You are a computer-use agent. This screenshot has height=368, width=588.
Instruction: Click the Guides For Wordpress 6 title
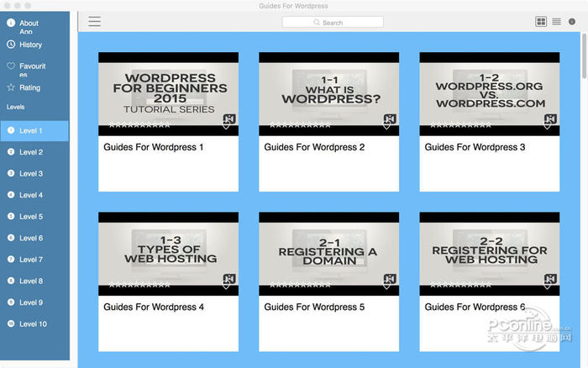(475, 307)
